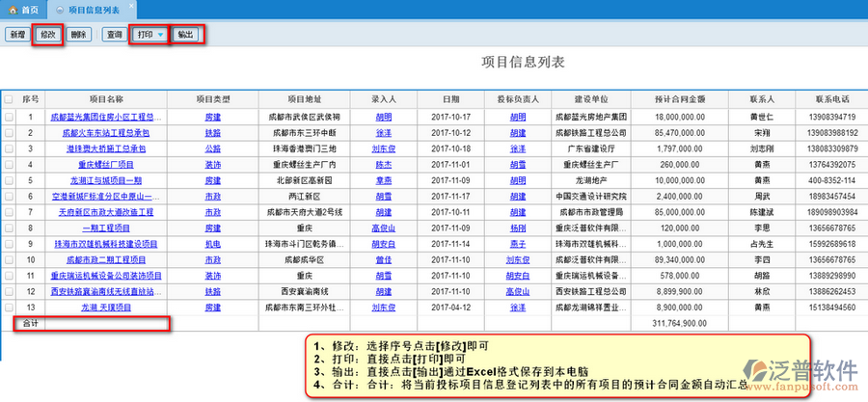Open the 成都火车东站工程总承包 link
Viewport: 868px width, 402px height.
click(x=106, y=133)
